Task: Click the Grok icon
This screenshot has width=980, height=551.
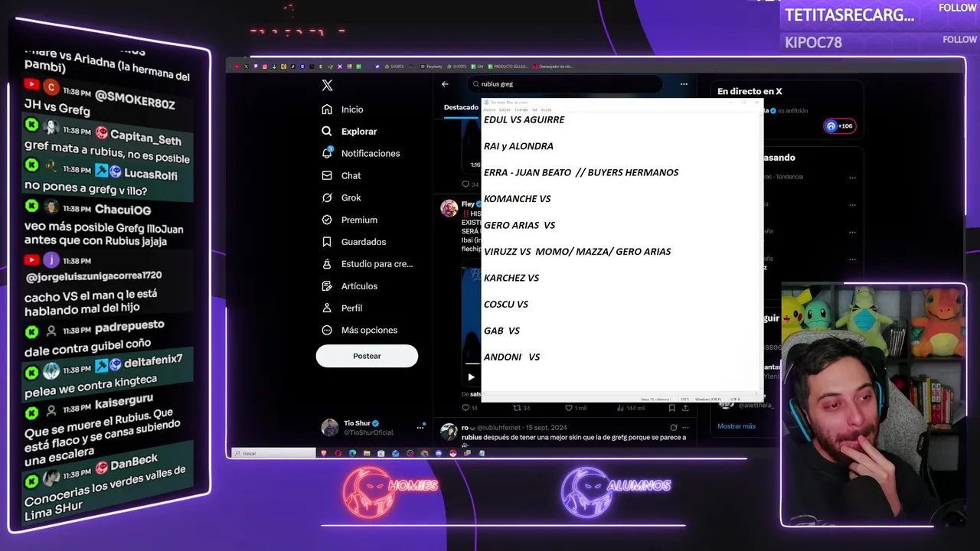Action: (327, 198)
